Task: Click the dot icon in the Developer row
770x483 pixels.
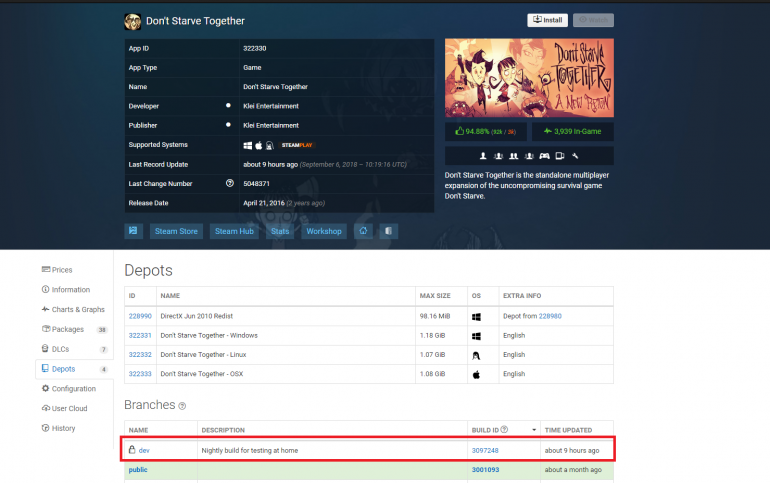Action: click(228, 106)
